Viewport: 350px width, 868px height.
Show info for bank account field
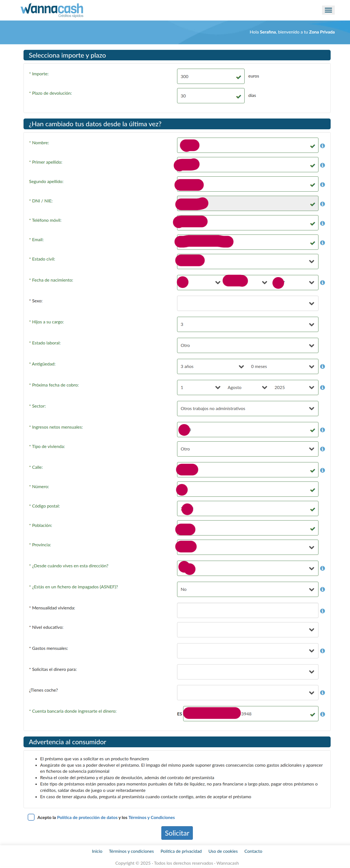[x=322, y=714]
